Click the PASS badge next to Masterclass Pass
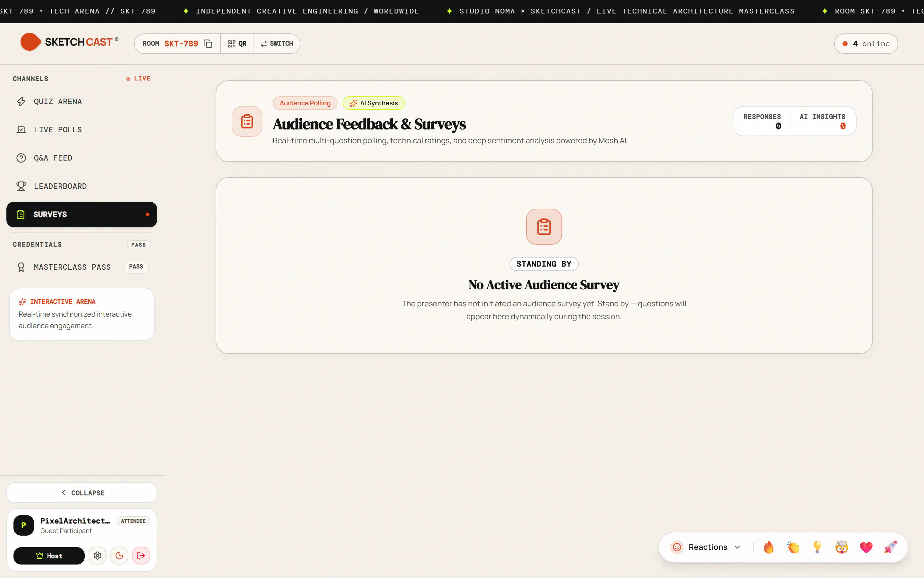 pyautogui.click(x=136, y=267)
